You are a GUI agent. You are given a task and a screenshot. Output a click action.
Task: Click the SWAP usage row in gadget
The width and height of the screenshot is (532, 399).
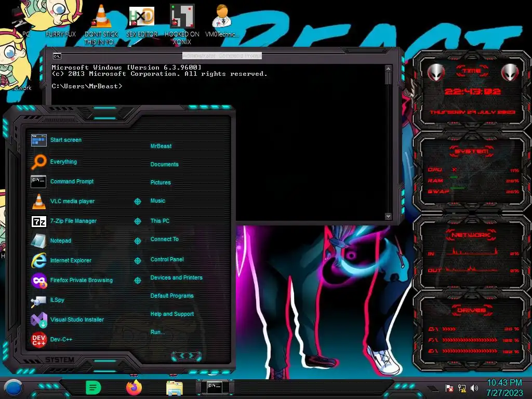click(x=474, y=192)
